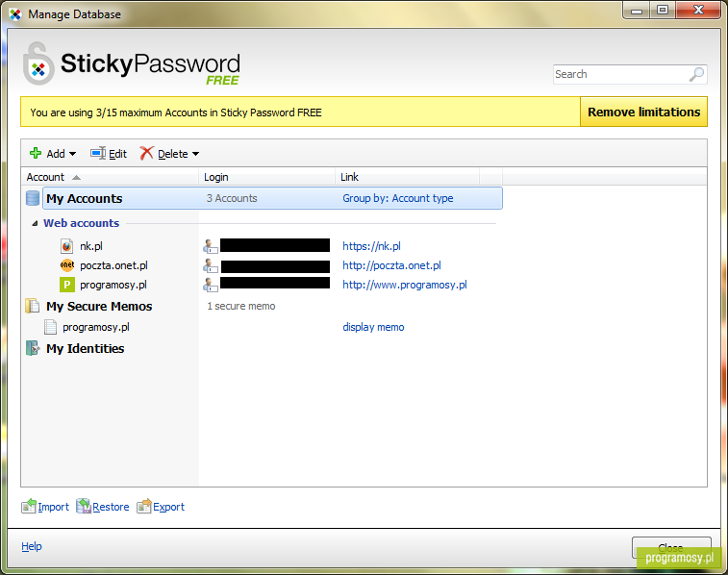Select the nk.pl account
728x575 pixels.
pyautogui.click(x=91, y=246)
